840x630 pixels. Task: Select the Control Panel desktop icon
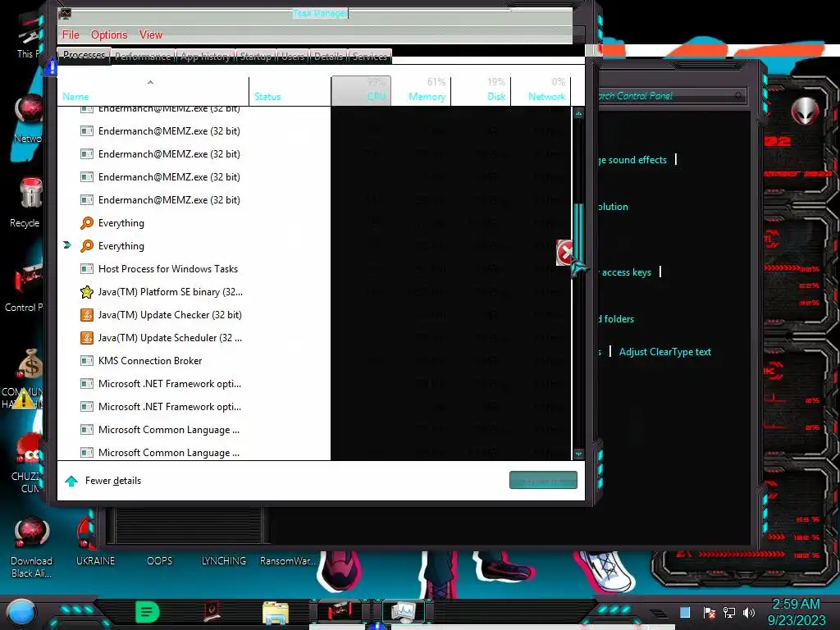(29, 277)
